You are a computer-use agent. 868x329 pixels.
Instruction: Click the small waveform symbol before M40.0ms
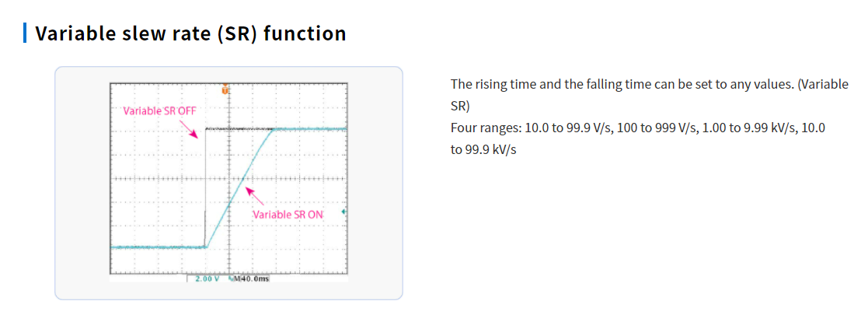coord(231,278)
